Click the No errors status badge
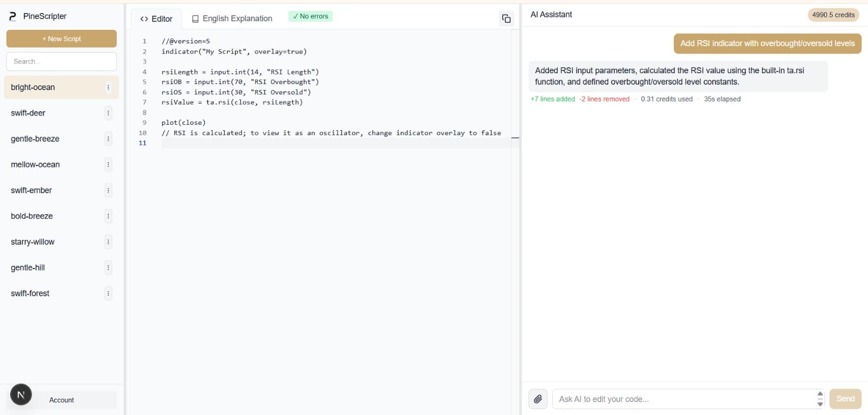The image size is (868, 415). click(310, 16)
